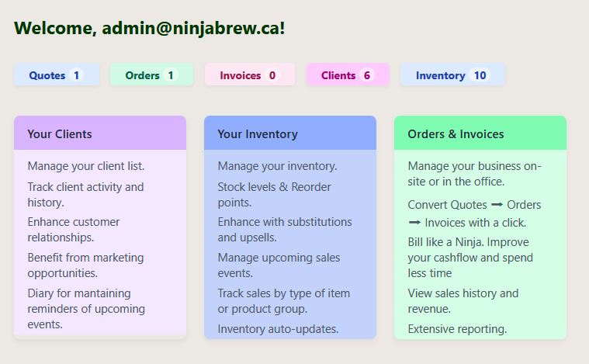Click the welcome heading admin@ninjabrew.ca
589x364 pixels.
(149, 28)
